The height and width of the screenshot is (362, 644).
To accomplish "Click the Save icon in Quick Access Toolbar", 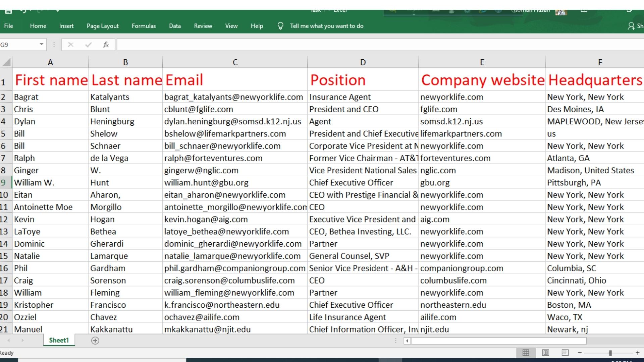I will [x=9, y=11].
